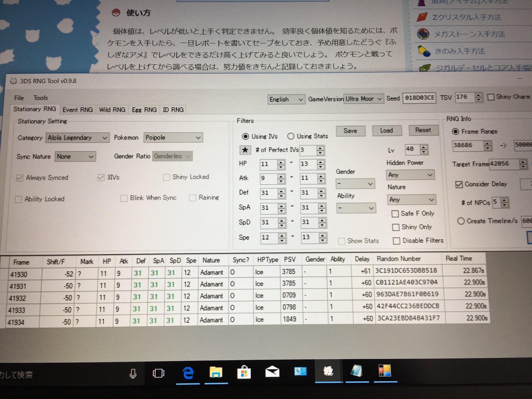Switch to the Egg RNG tab
This screenshot has height=399, width=532.
coord(144,110)
